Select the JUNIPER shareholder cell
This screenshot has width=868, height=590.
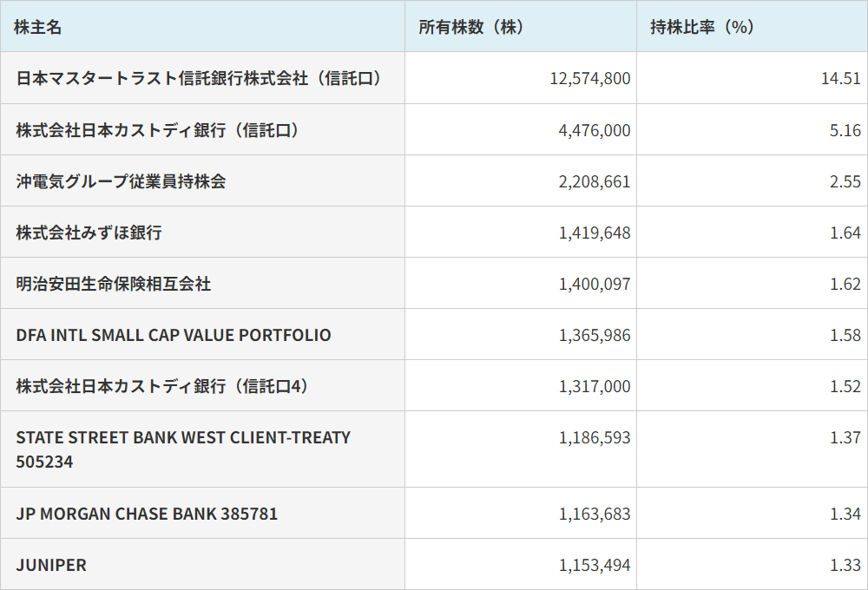point(202,565)
